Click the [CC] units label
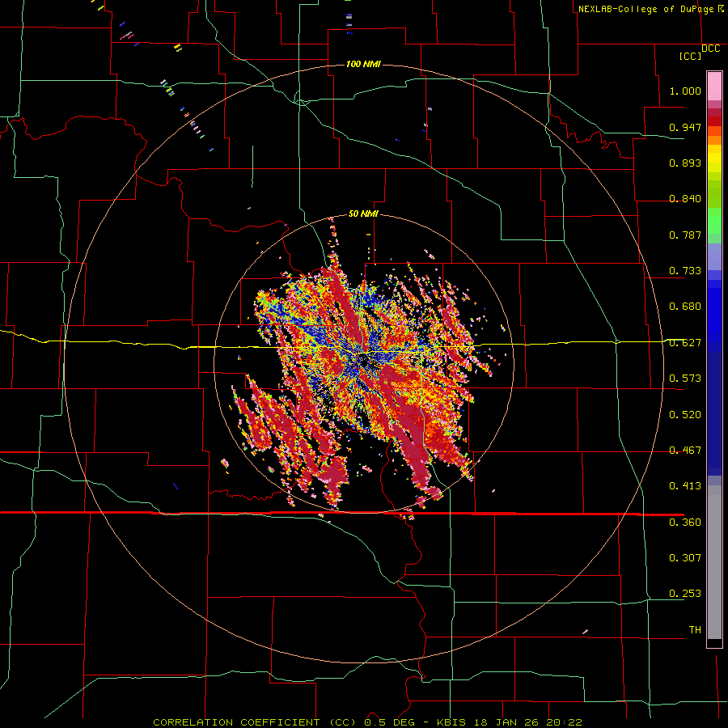 [x=690, y=56]
